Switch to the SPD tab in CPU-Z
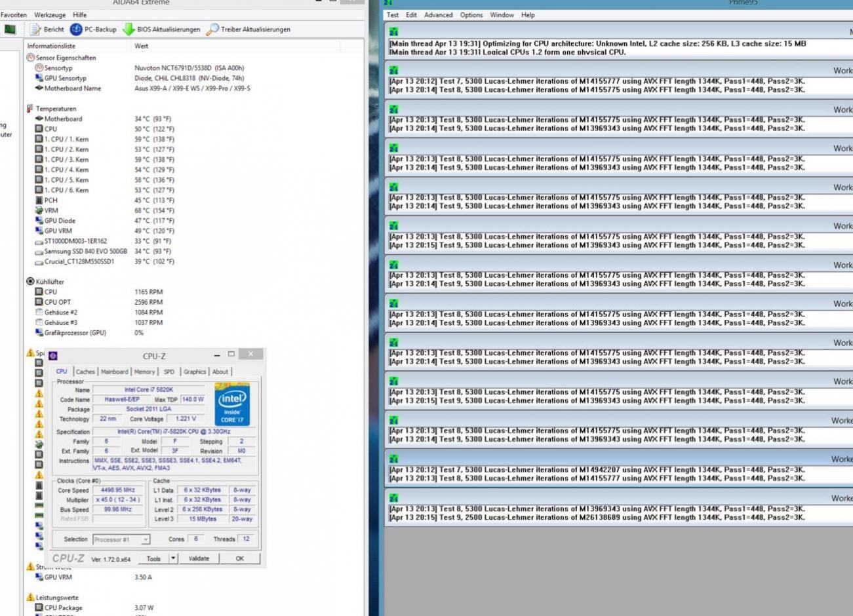 pyautogui.click(x=169, y=372)
